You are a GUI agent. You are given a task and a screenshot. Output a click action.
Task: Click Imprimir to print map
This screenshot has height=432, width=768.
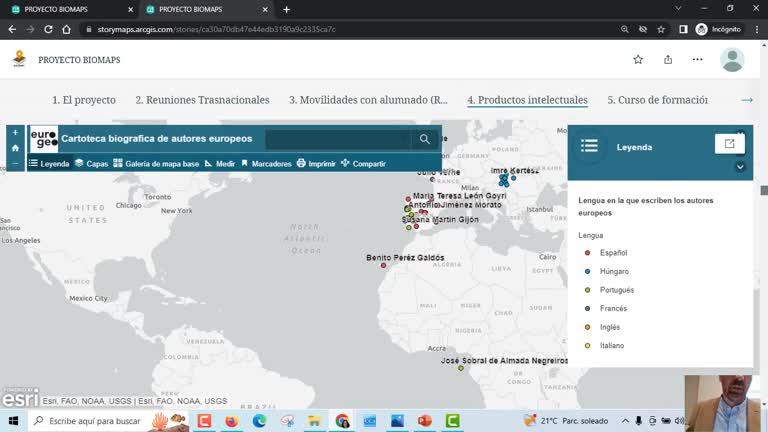coord(316,164)
